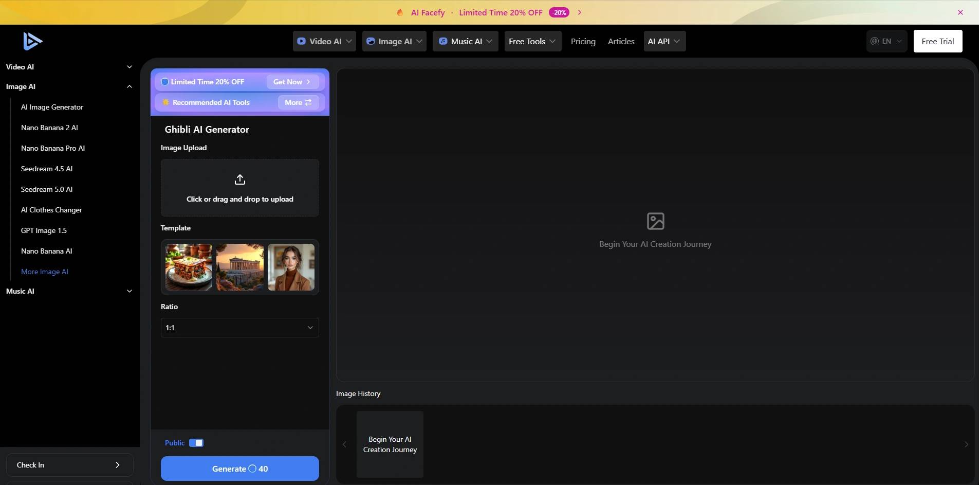Viewport: 980px width, 485px height.
Task: Click the Free Trial button
Action: click(937, 41)
